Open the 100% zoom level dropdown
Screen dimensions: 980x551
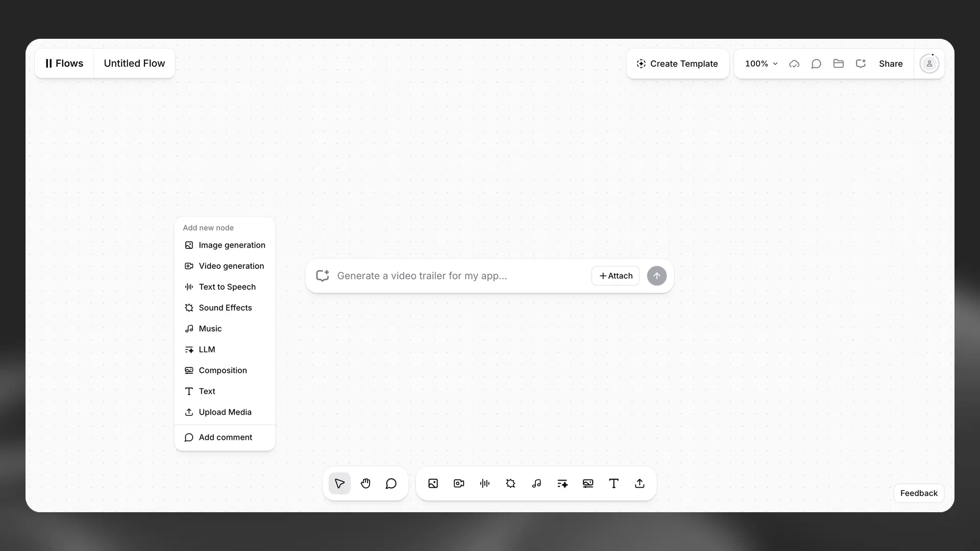(x=761, y=64)
